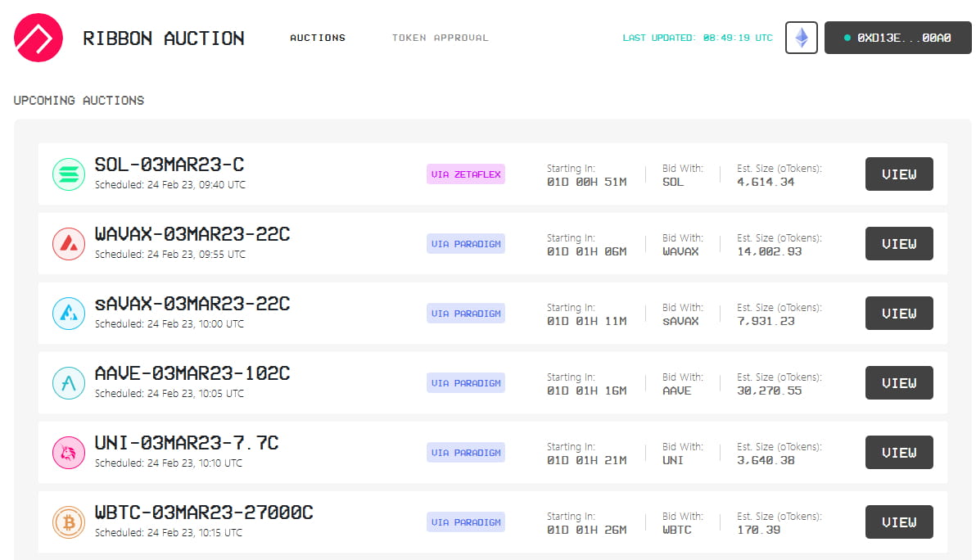Viewport: 976px width, 560px height.
Task: View the WAVAX-03MAR23-22C auction
Action: (899, 244)
